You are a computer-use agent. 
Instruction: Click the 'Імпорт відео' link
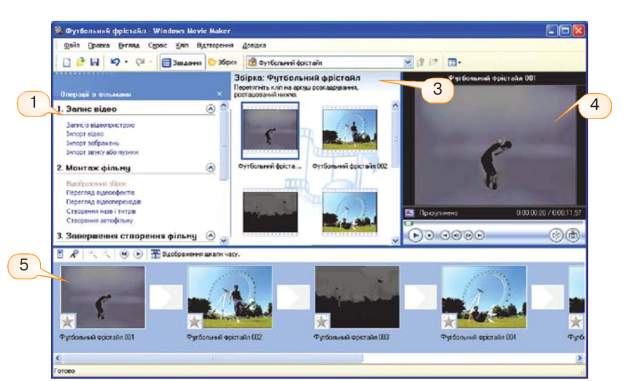point(85,134)
